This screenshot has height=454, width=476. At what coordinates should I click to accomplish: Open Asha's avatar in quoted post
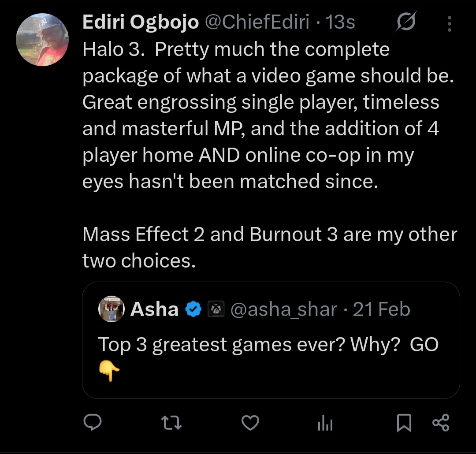tap(112, 309)
